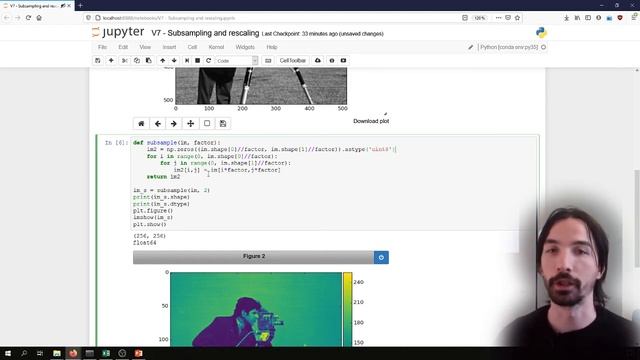Open the Kernel menu
This screenshot has width=640, height=360.
coord(216,47)
